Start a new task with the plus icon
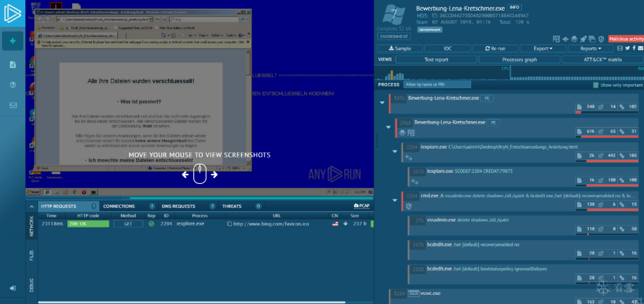The height and width of the screenshot is (304, 644). pyautogui.click(x=12, y=41)
